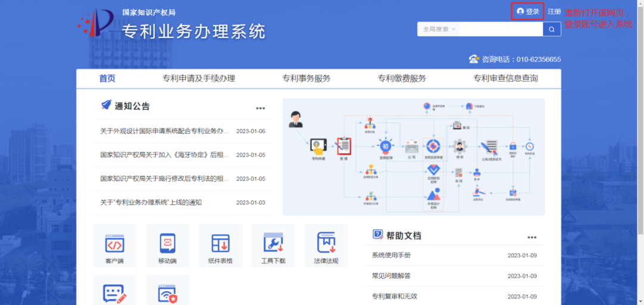Click the 公告/颁发证书 certificate icon
Screen dimensions: 644x305
[x=489, y=147]
